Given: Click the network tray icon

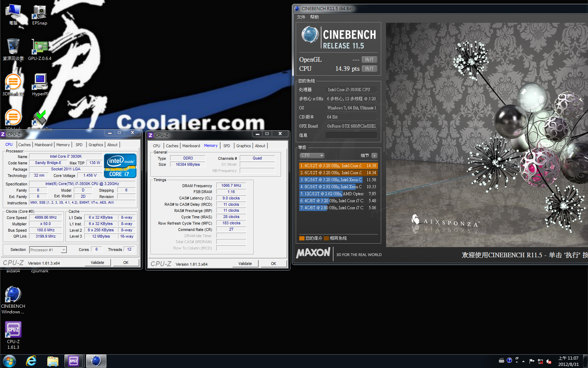Looking at the screenshot, I should tap(540, 361).
